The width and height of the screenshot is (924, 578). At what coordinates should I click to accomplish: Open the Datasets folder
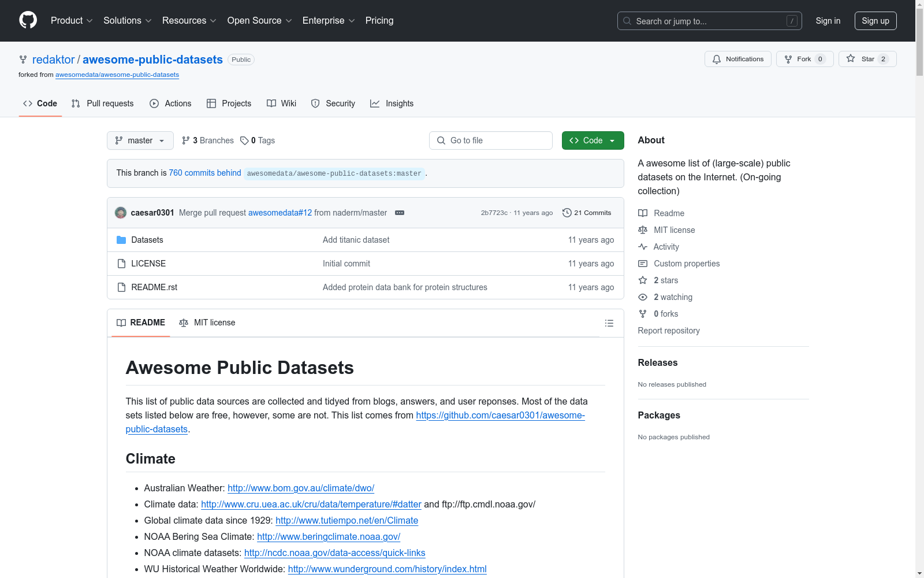(147, 240)
